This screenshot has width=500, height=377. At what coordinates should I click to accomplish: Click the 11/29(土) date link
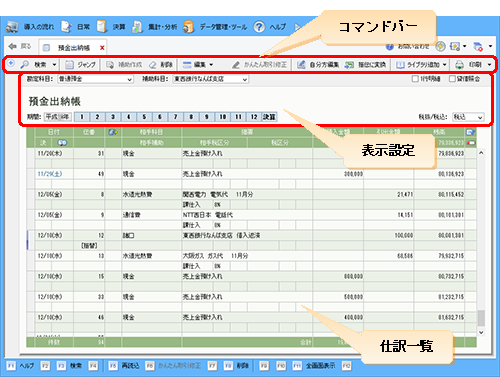(50, 174)
